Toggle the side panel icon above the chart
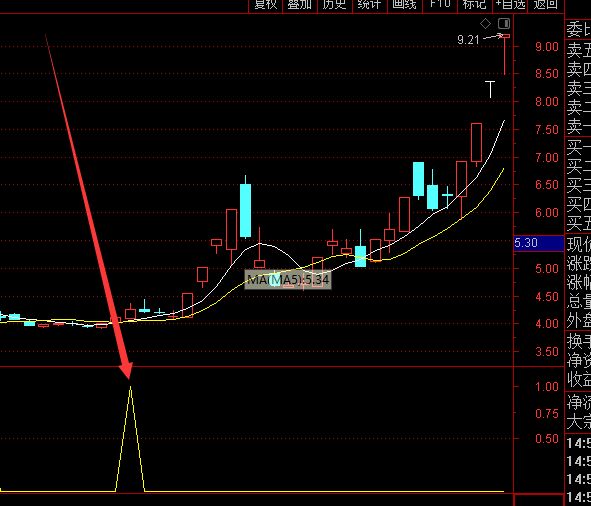This screenshot has height=506, width=591. [504, 24]
